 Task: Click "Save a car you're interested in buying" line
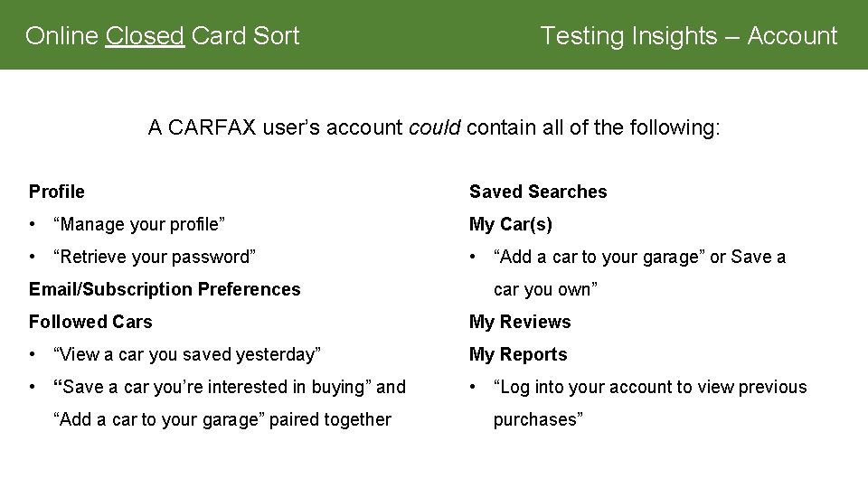tap(230, 387)
